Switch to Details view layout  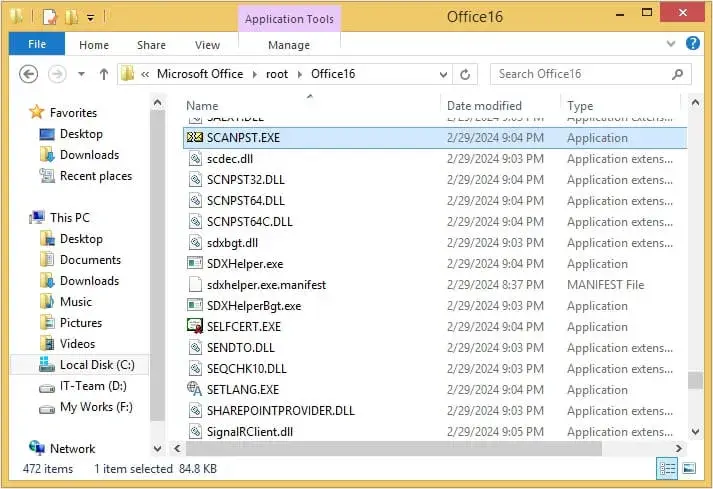click(x=667, y=469)
